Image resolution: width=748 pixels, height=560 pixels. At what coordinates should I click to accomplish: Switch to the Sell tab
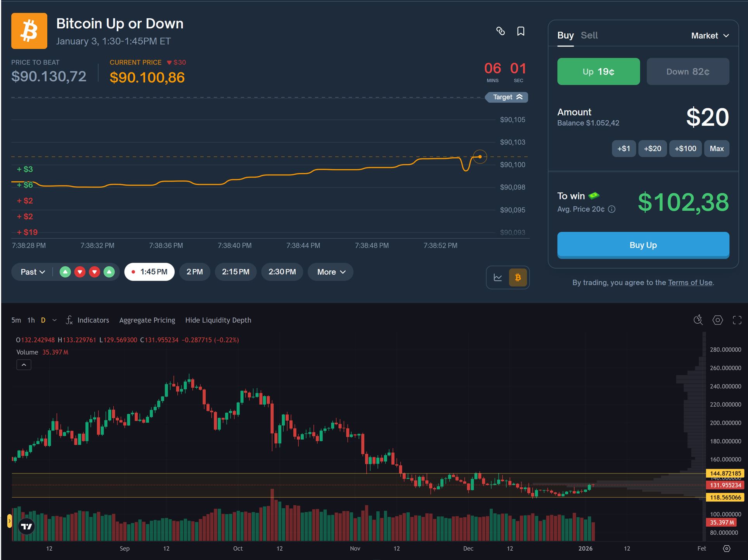coord(589,35)
